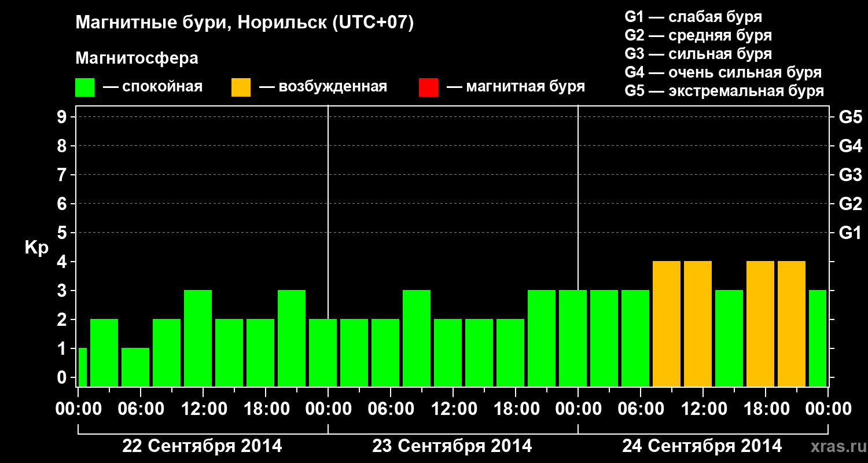The image size is (868, 463).
Task: Click the '— спокойная' legend label
Action: pyautogui.click(x=153, y=87)
